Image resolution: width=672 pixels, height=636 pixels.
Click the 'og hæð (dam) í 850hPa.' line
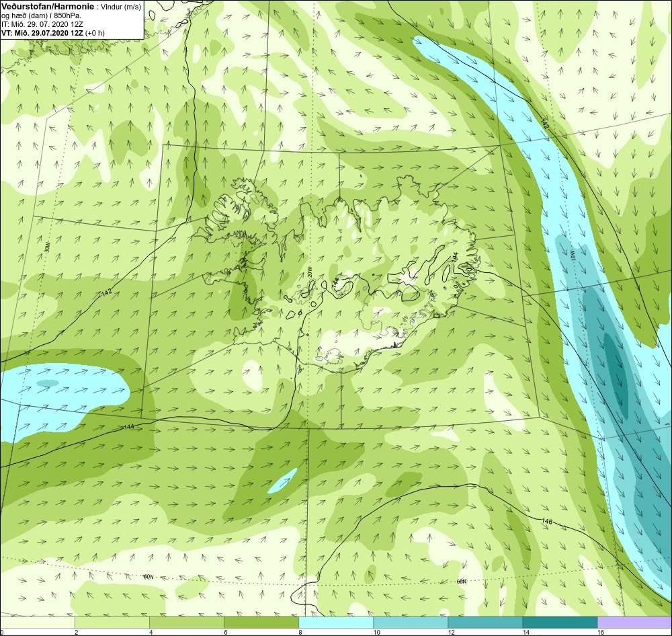pyautogui.click(x=41, y=16)
